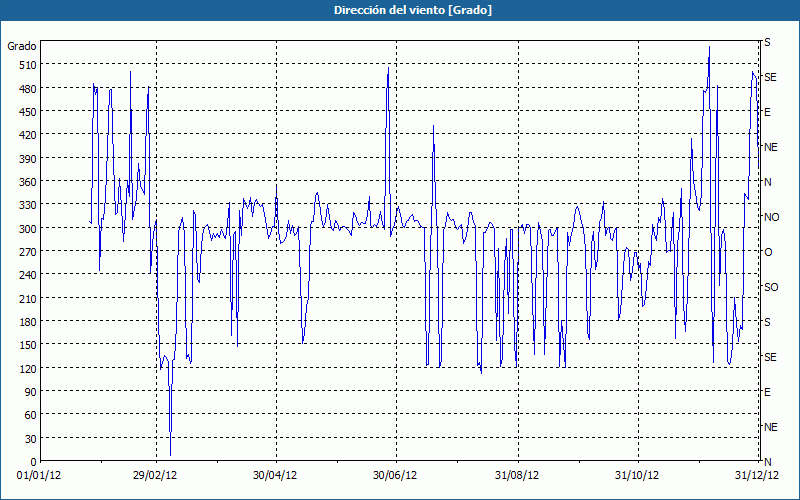This screenshot has height=500, width=800.
Task: Select the '450' degree axis label
Action: click(x=28, y=112)
